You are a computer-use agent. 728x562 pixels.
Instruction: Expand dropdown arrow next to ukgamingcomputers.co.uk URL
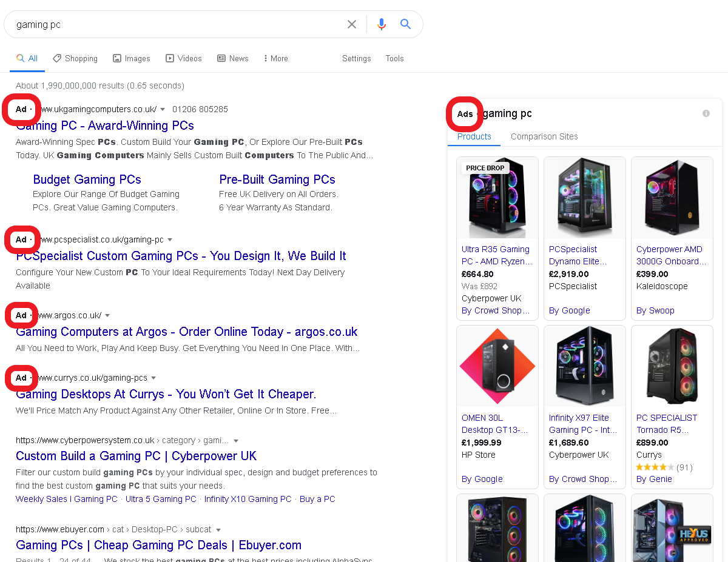pyautogui.click(x=163, y=110)
